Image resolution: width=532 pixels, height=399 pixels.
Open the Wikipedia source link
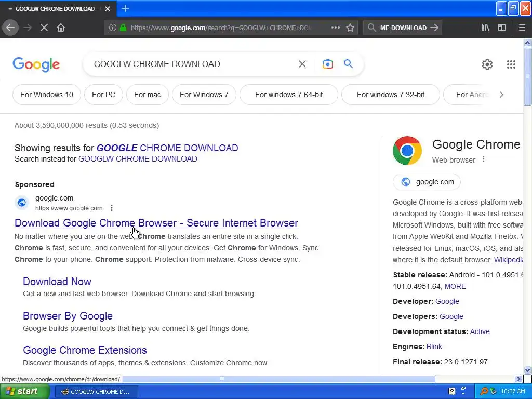tap(509, 260)
